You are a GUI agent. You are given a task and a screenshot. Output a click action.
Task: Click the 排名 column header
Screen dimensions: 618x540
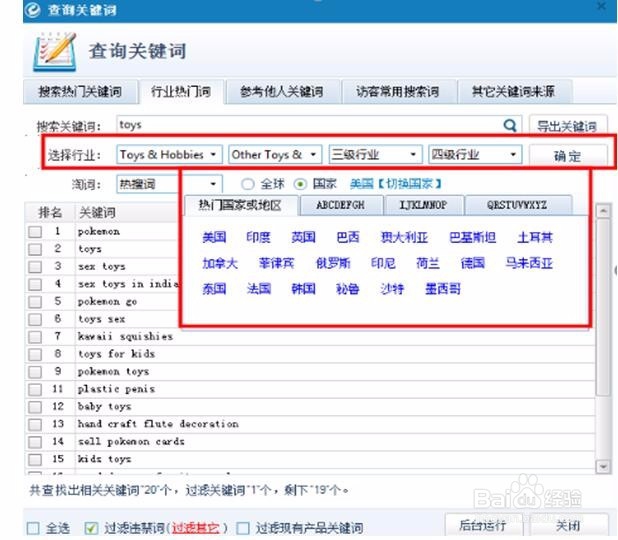point(50,213)
